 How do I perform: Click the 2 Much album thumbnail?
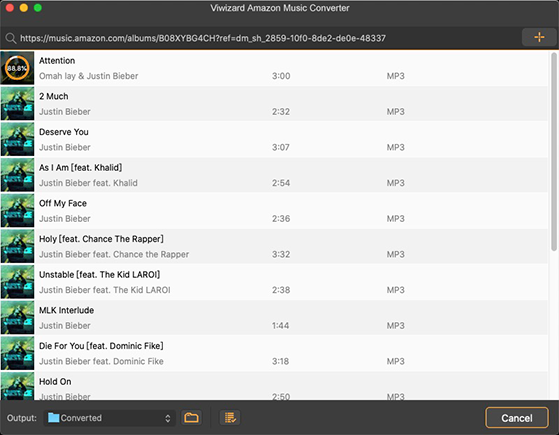(17, 103)
